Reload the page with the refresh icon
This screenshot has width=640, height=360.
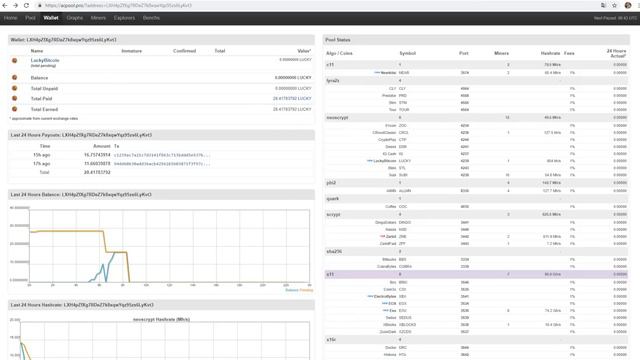[26, 5]
